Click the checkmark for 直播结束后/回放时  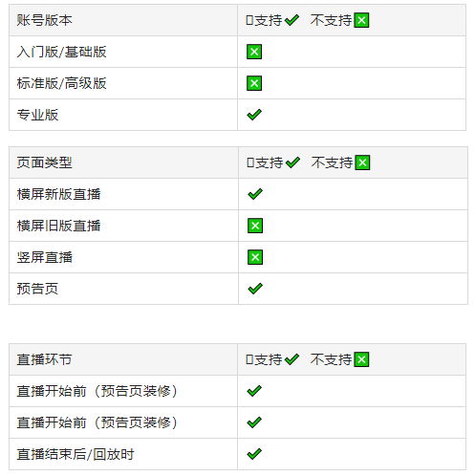tap(254, 454)
